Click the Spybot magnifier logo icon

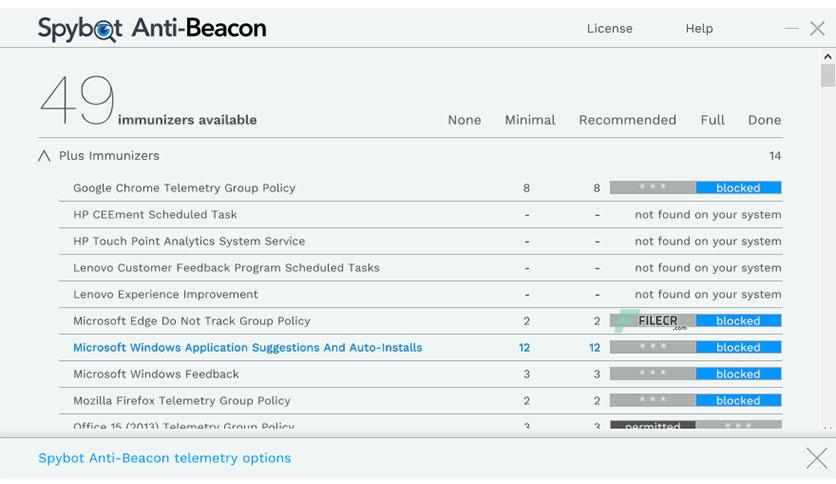pos(104,30)
